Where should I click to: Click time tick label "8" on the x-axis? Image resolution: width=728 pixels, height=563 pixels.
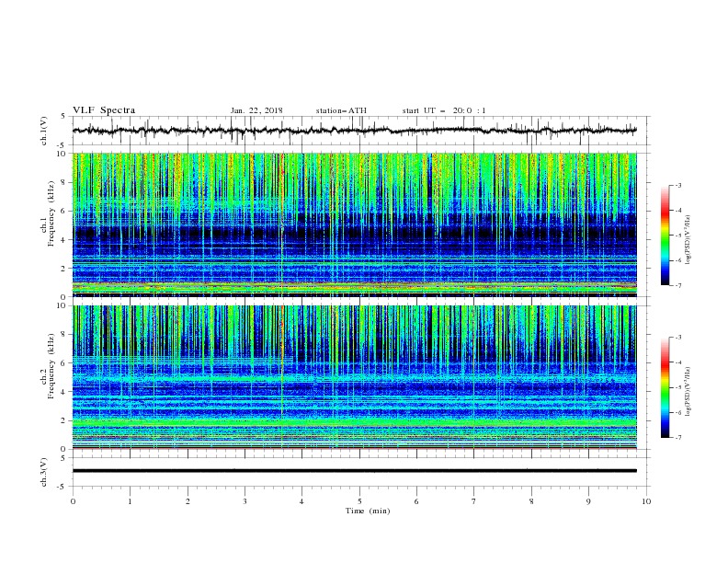[531, 501]
